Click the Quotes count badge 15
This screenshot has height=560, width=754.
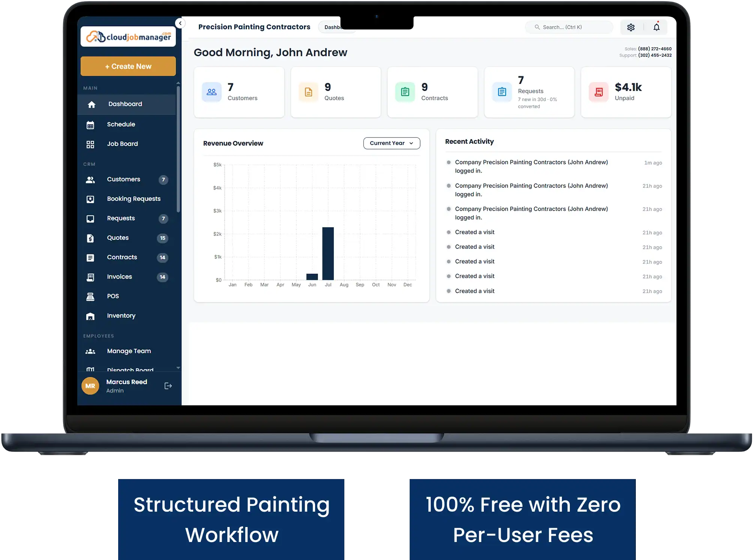click(162, 238)
